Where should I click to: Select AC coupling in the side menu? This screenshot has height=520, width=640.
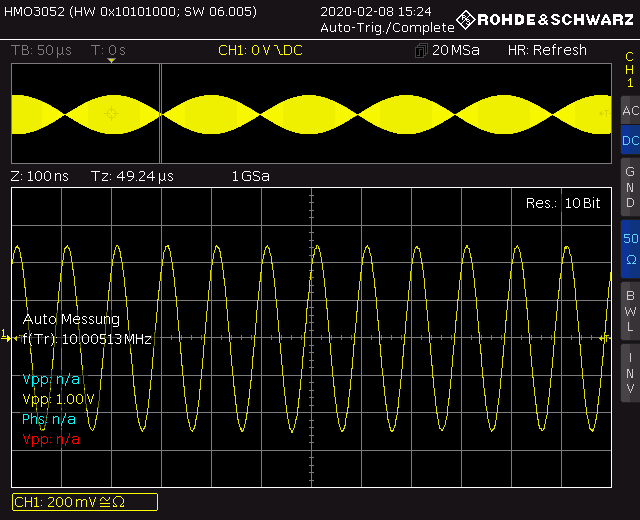[x=629, y=111]
